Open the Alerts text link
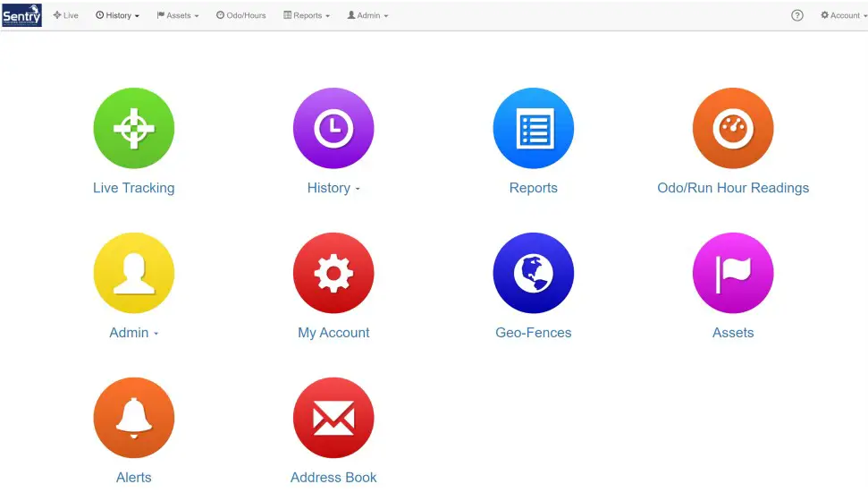Image resolution: width=868 pixels, height=501 pixels. (x=134, y=477)
